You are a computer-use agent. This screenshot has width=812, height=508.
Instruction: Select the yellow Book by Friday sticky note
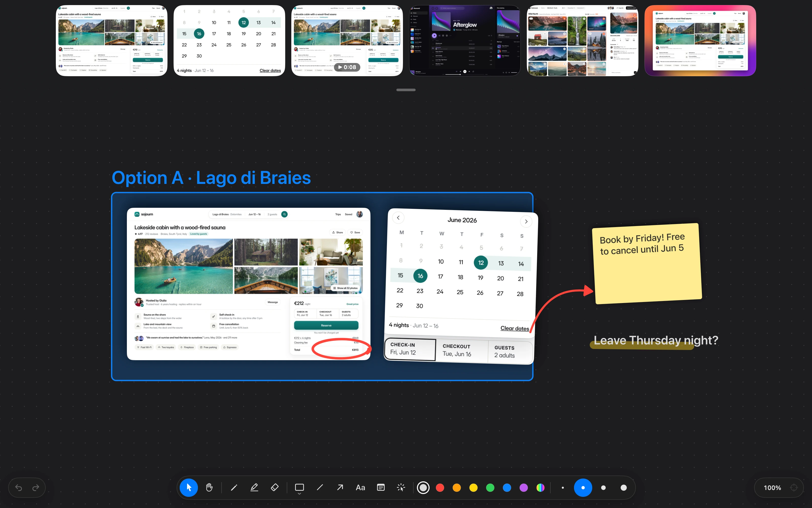click(x=647, y=263)
